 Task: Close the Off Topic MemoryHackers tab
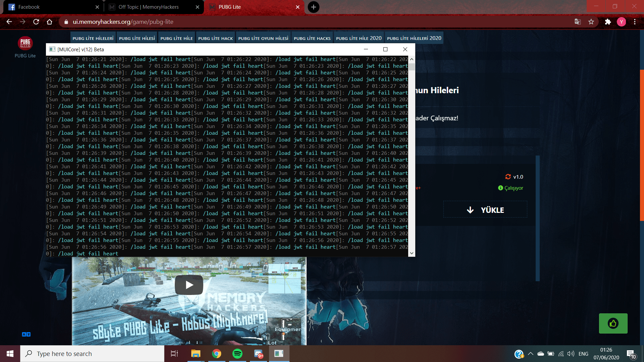pos(197,7)
